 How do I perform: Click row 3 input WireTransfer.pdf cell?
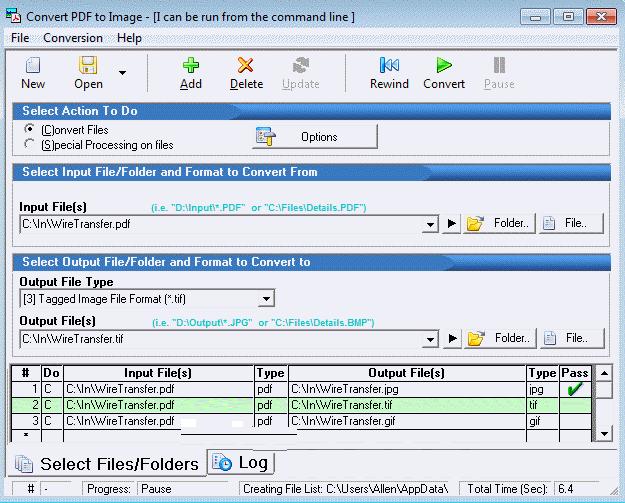tap(158, 421)
